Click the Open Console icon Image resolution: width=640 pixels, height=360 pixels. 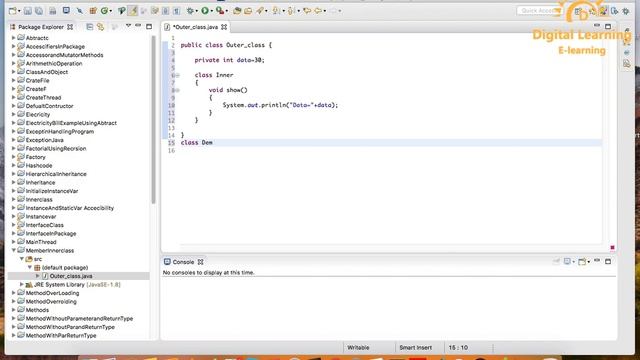click(x=582, y=262)
